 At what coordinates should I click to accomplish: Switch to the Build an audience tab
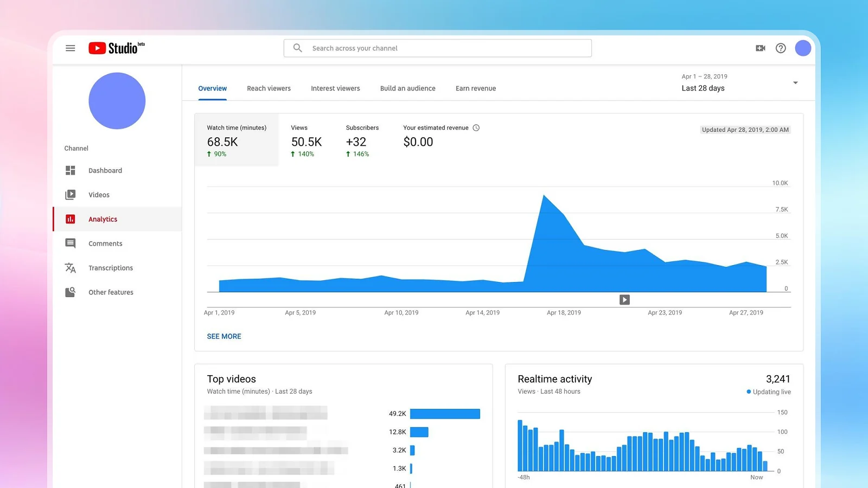click(408, 88)
